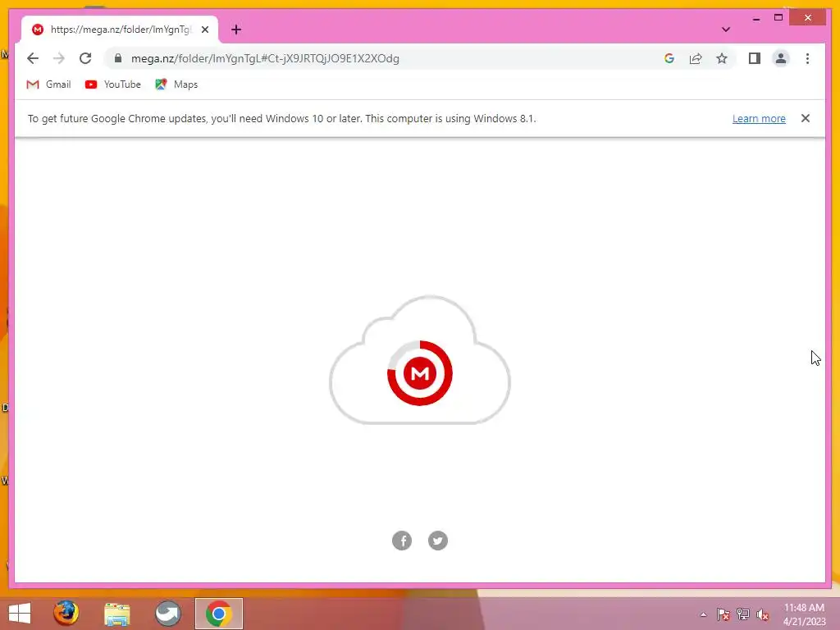
Task: Show hidden system tray icons
Action: pos(703,614)
